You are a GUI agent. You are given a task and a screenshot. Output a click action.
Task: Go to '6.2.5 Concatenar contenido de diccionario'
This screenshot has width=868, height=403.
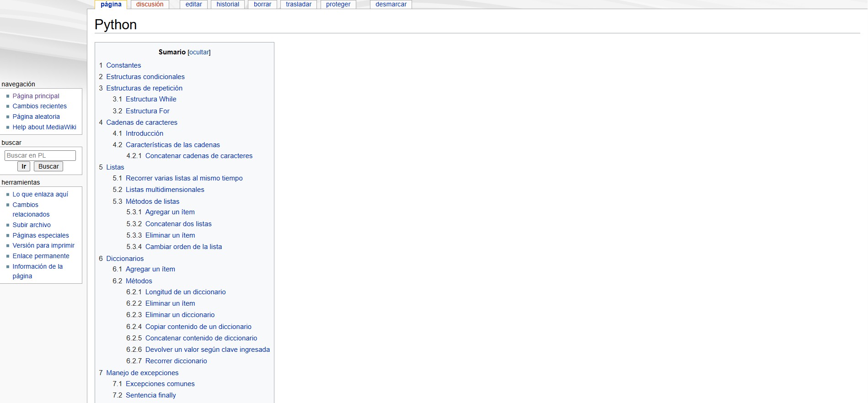pos(192,338)
